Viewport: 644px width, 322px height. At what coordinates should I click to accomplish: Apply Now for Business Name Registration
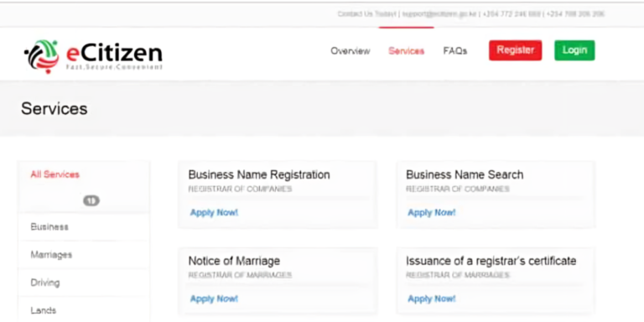tap(214, 212)
